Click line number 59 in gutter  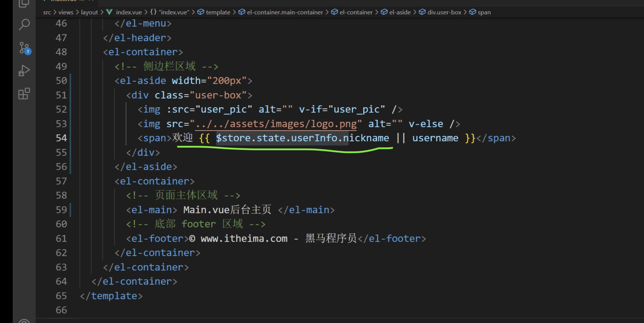coord(61,210)
